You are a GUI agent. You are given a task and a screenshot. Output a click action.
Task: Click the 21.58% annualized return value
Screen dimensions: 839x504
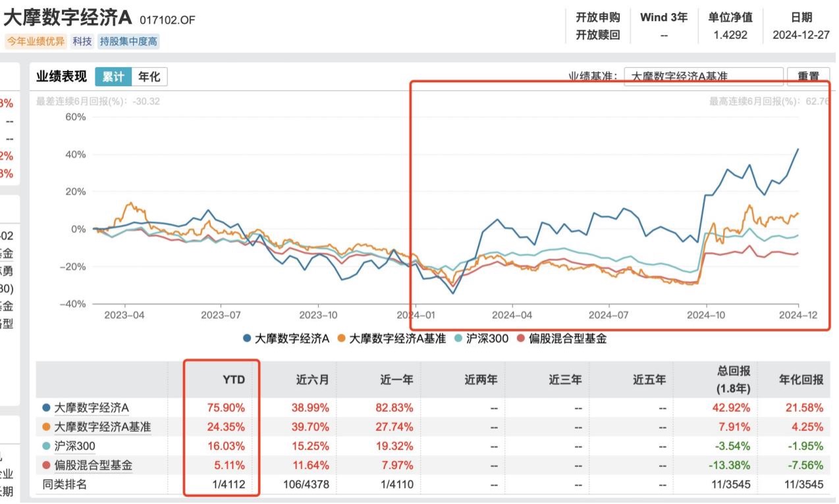(805, 407)
